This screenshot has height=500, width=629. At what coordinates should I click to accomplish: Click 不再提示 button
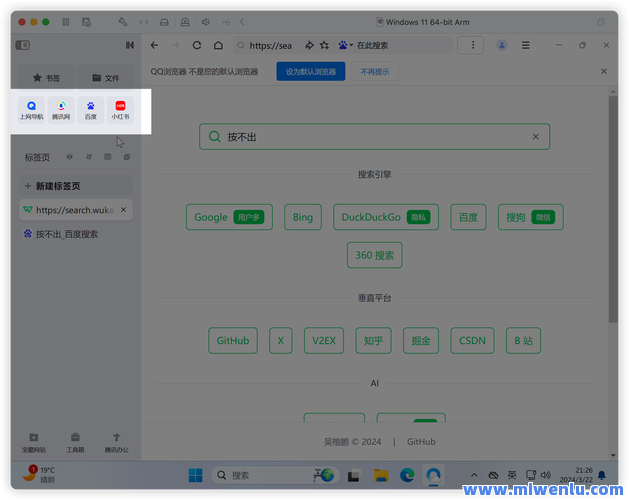375,71
